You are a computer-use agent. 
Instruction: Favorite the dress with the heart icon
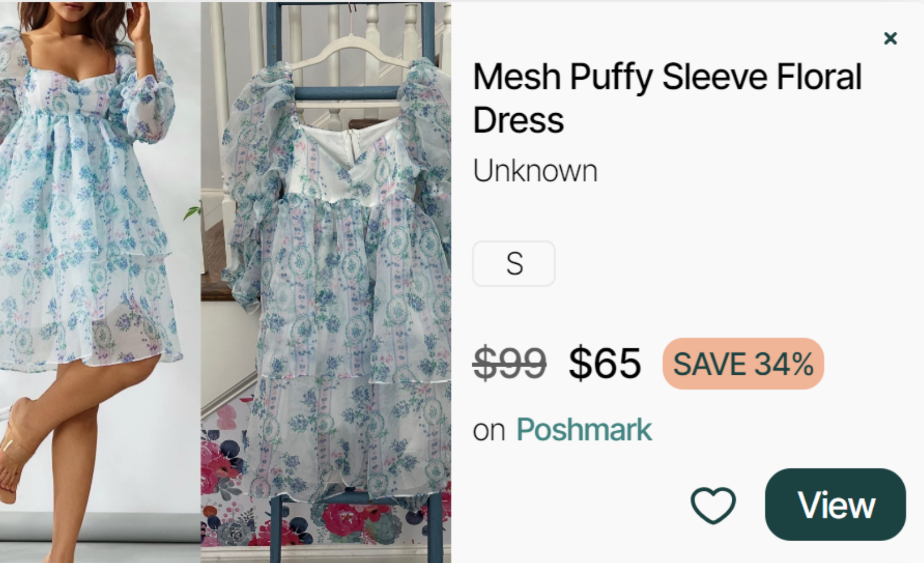coord(713,505)
